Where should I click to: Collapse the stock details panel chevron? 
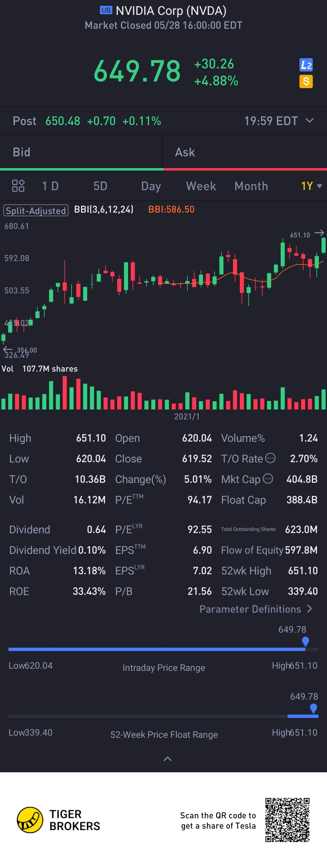coord(167,759)
